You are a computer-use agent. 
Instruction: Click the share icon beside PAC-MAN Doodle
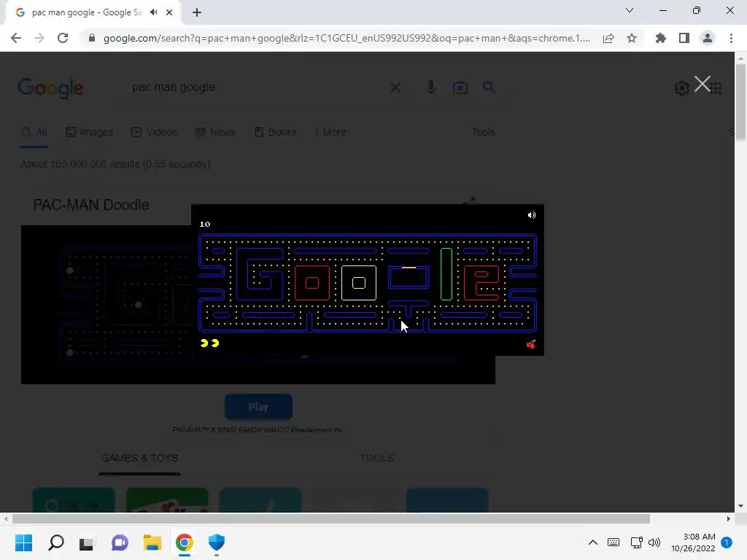tap(469, 201)
